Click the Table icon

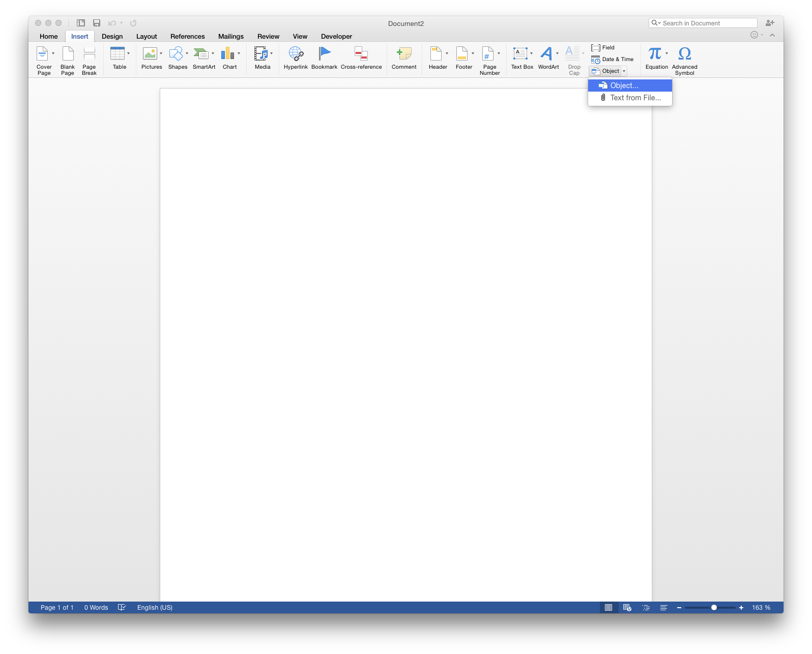click(118, 53)
